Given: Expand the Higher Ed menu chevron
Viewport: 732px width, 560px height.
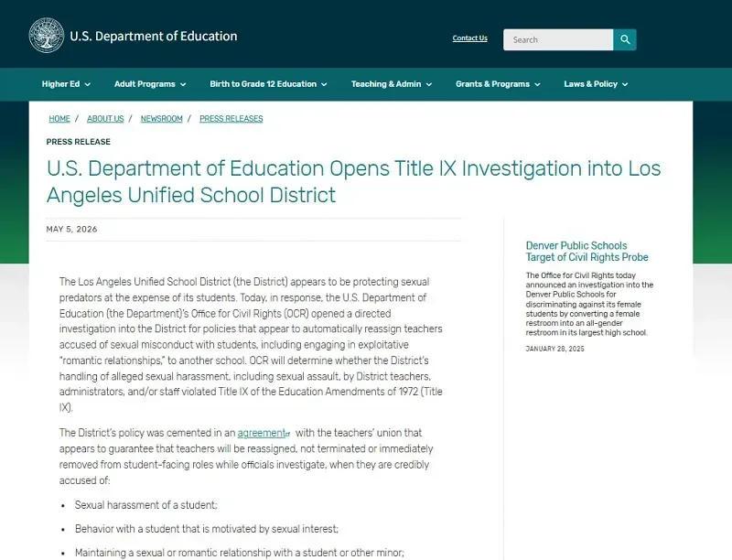Looking at the screenshot, I should click(x=87, y=84).
